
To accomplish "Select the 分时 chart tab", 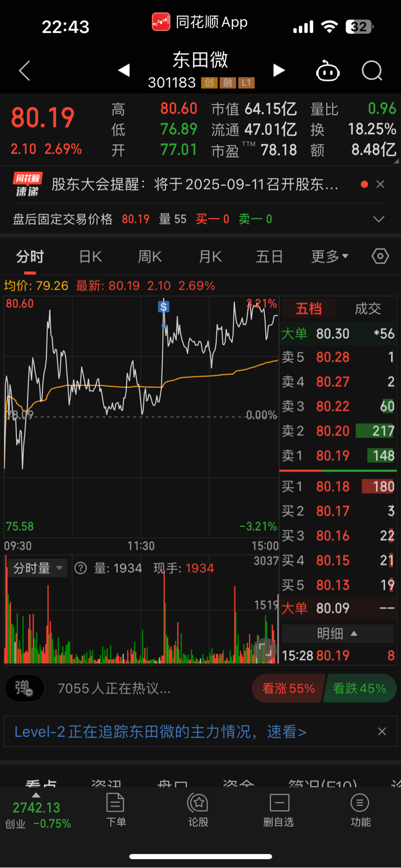I will point(30,257).
